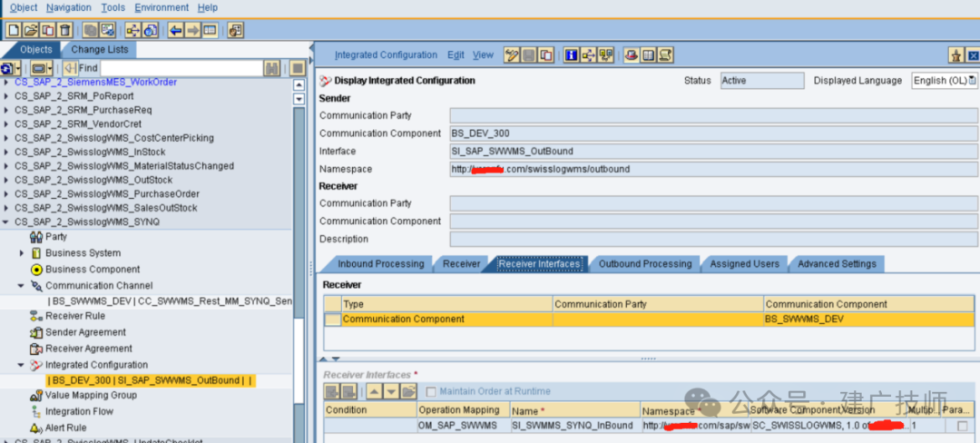Switch to edit mode with pencil icon

[512, 55]
